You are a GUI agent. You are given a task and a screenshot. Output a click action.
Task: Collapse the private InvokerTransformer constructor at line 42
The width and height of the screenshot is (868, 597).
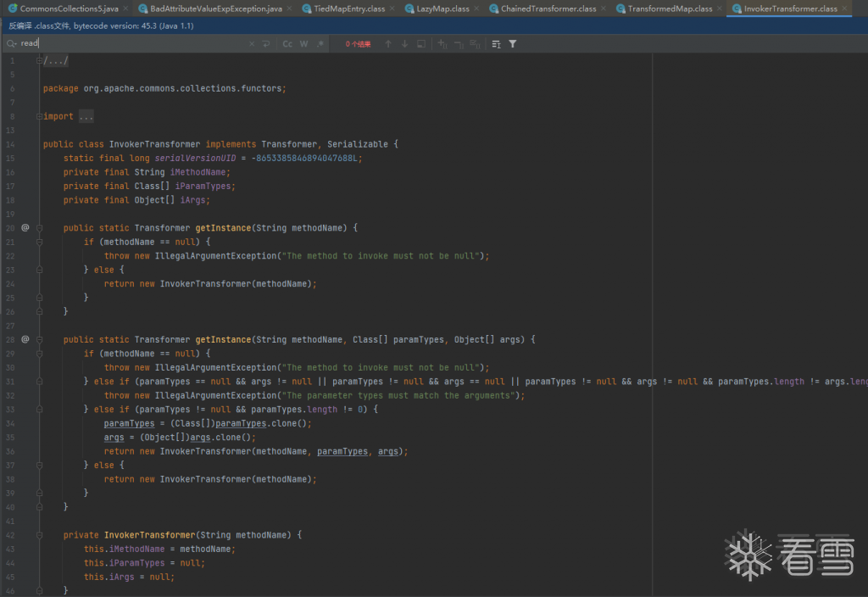(x=39, y=535)
